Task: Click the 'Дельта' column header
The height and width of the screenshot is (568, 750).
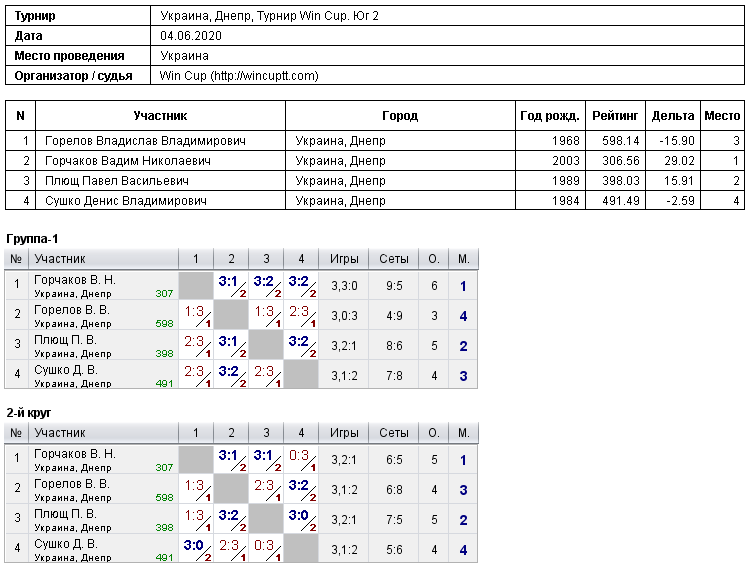Action: 673,115
